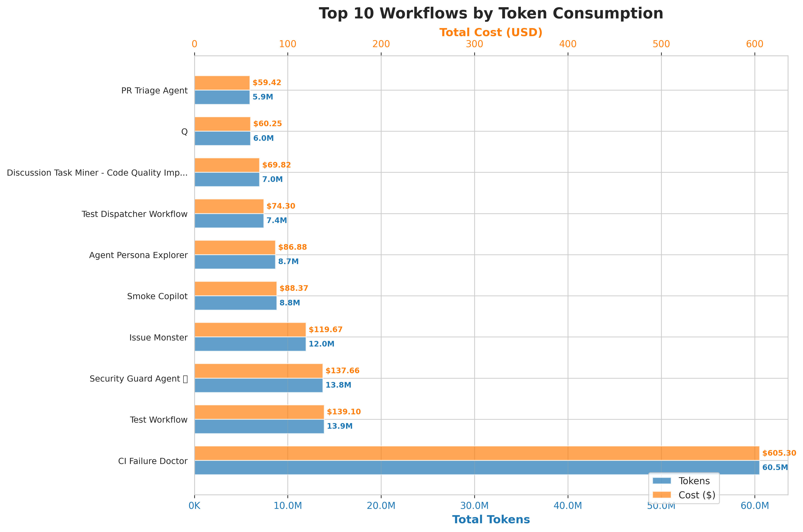
Task: Click the Discussion Task Miner truncated label
Action: (97, 173)
